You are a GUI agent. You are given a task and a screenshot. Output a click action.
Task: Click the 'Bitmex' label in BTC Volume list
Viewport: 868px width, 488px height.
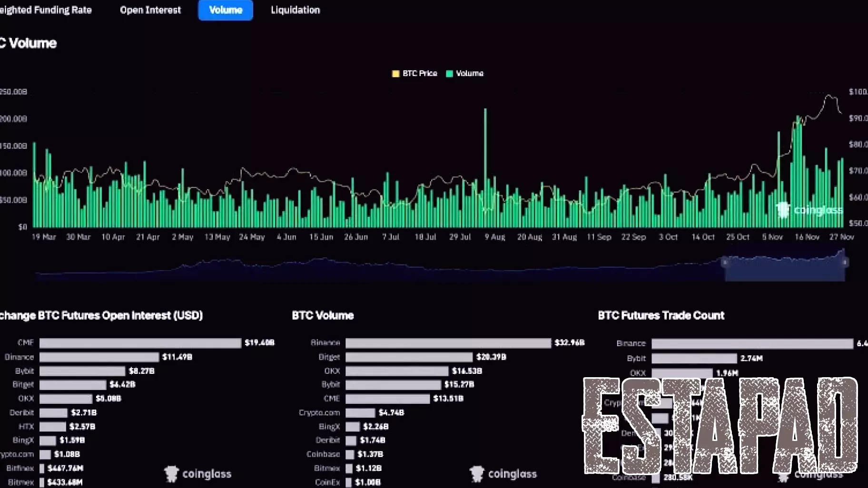327,468
